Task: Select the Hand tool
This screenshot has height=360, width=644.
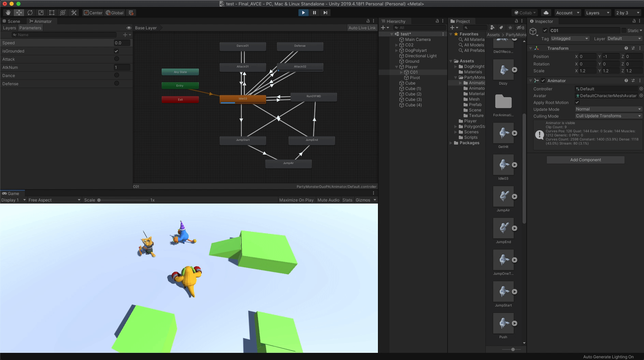Action: click(x=8, y=13)
